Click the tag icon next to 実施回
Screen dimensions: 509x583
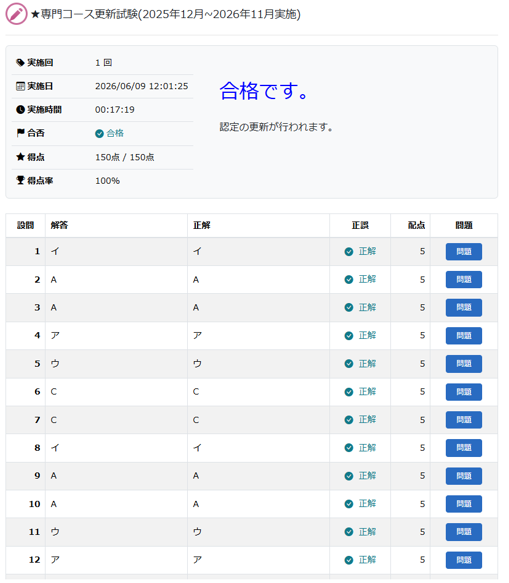point(20,62)
